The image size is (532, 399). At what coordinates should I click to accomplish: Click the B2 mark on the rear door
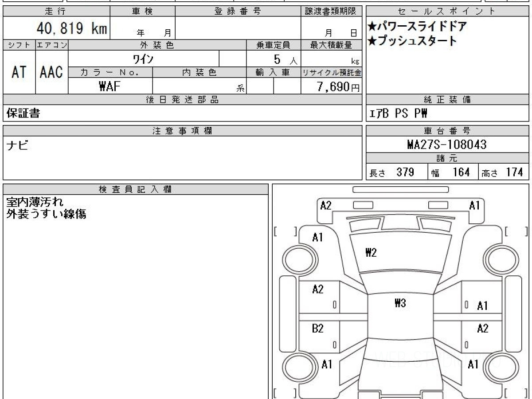click(317, 329)
